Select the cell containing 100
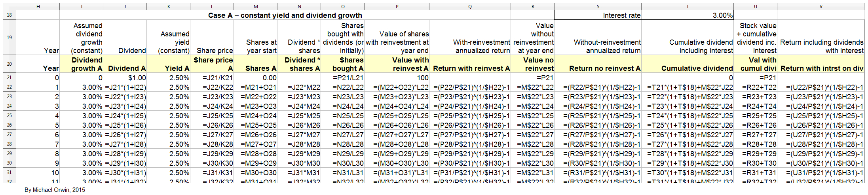 pyautogui.click(x=397, y=78)
